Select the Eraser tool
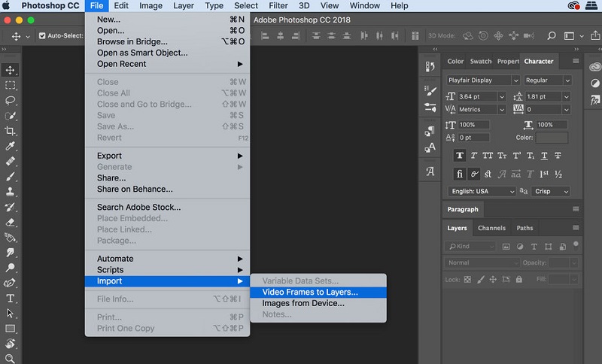 [11, 222]
